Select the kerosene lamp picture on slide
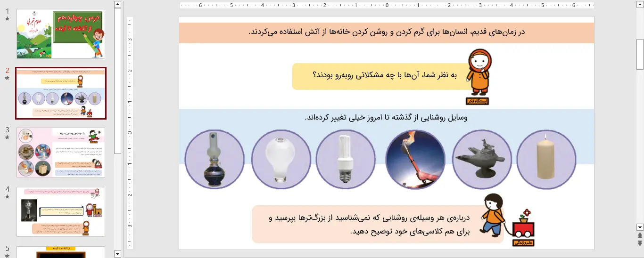Screen dimensions: 644x258 click(215, 159)
